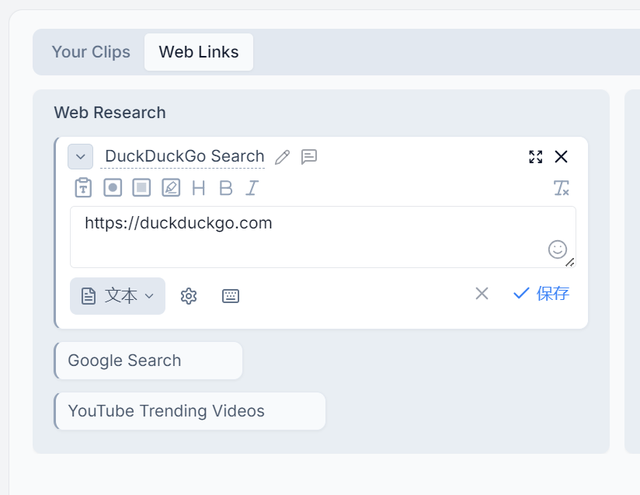Expand the editor to fullscreen
Image resolution: width=640 pixels, height=495 pixels.
pyautogui.click(x=536, y=156)
